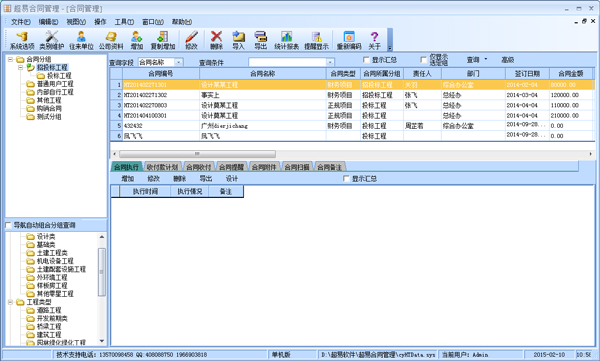Open 视图 menu
The image size is (600, 361).
(76, 22)
